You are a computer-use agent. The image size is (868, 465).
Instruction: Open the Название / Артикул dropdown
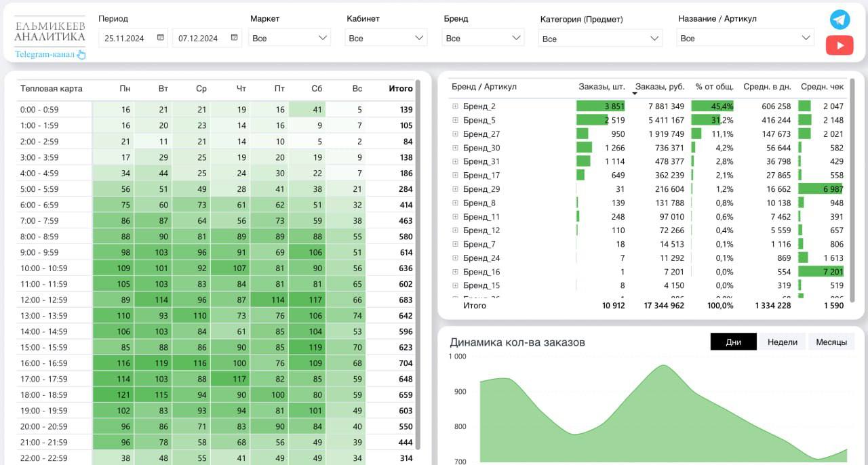coord(745,38)
